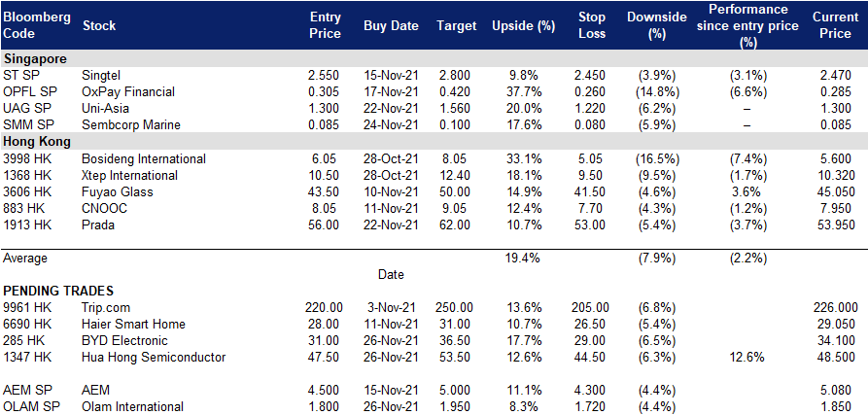The image size is (868, 415).
Task: Click the Bloomberg Code column header
Action: pos(37,25)
